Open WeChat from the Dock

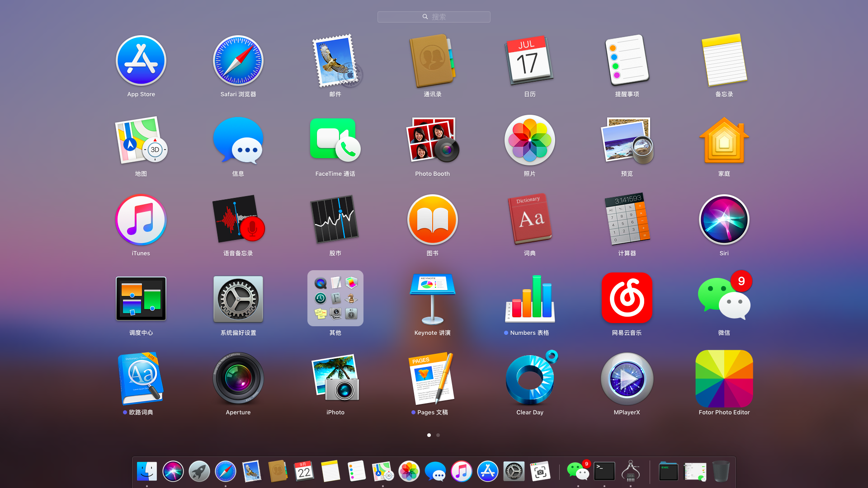579,471
